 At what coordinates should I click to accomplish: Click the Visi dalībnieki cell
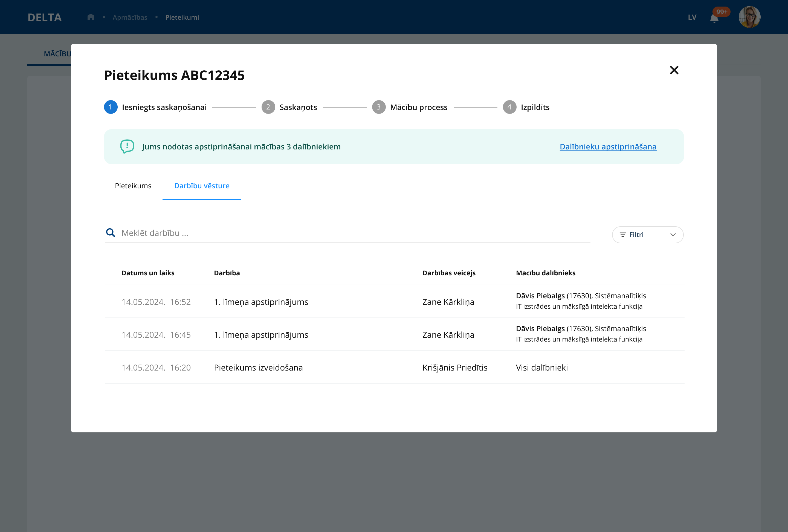(x=542, y=368)
